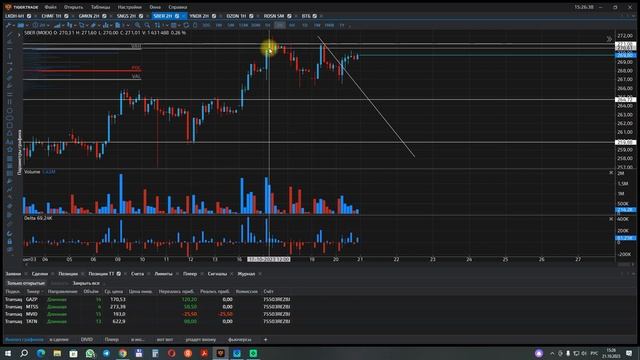
Task: Close the Volume indicator panel
Action: click(611, 173)
